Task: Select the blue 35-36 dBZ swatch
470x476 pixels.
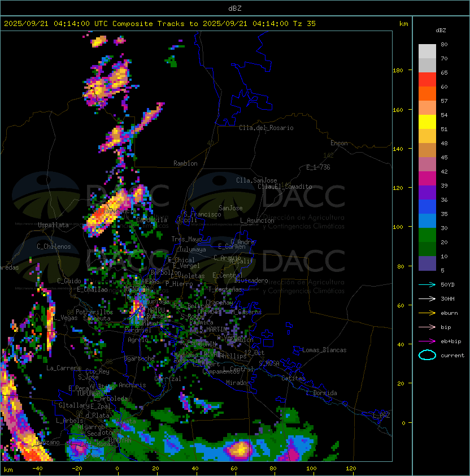Action: [427, 207]
